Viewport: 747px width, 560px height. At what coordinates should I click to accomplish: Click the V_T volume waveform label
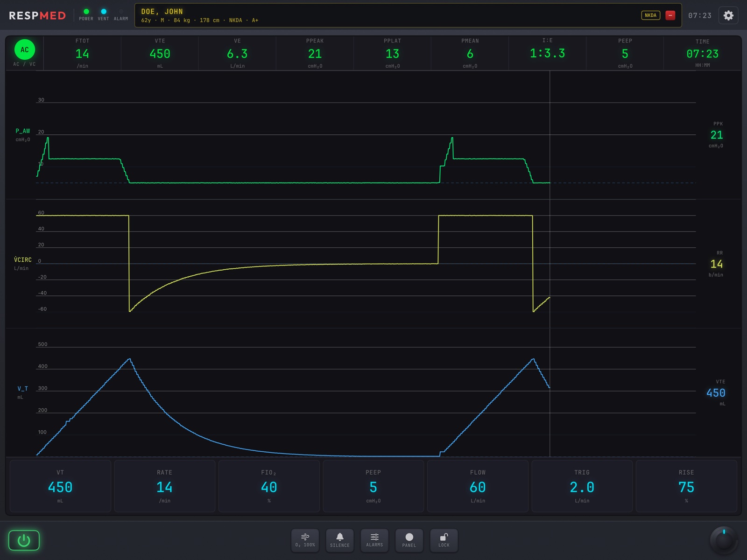pyautogui.click(x=23, y=389)
